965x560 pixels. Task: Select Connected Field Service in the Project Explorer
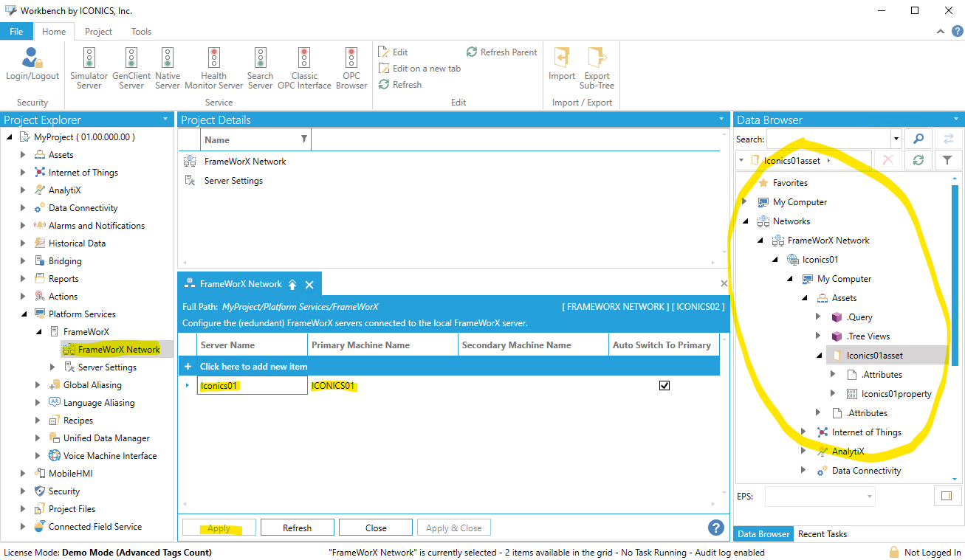point(95,527)
